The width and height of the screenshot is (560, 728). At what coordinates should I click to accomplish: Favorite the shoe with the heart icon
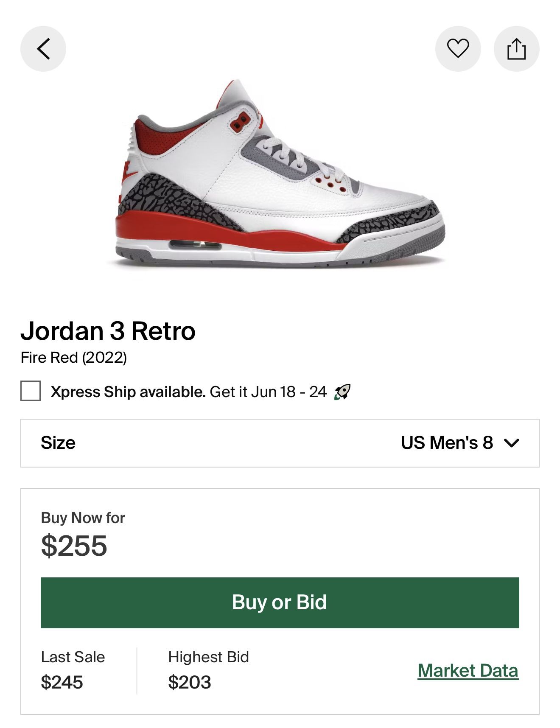pyautogui.click(x=458, y=49)
